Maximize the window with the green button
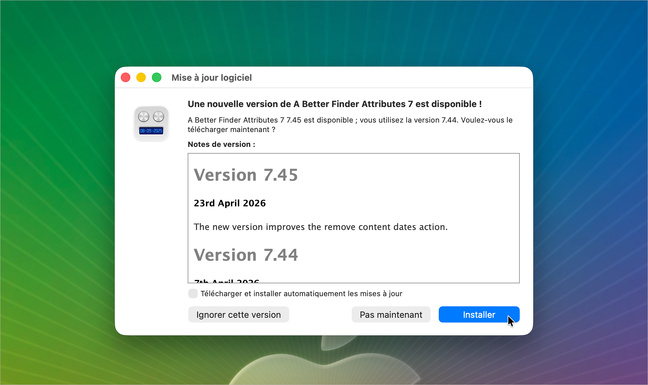 point(157,78)
